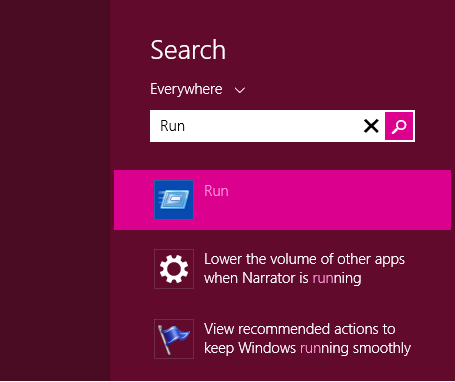Click the Search heading

coord(188,50)
